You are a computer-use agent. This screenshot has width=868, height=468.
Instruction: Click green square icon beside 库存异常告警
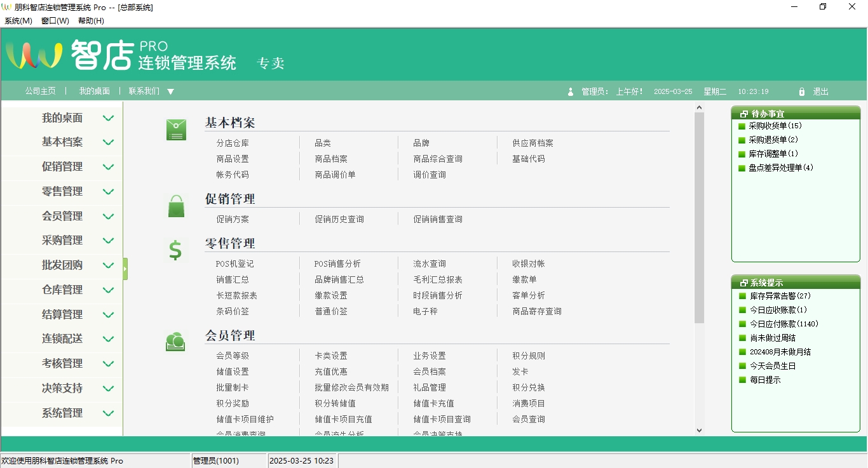(742, 296)
